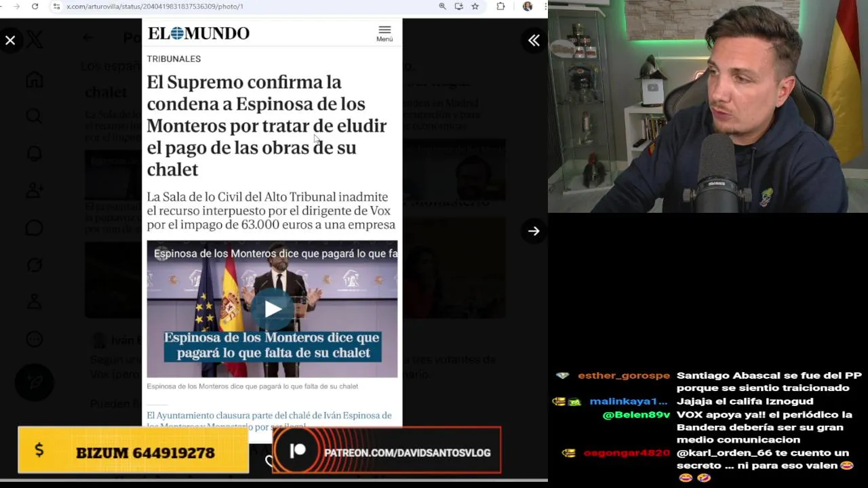Click the El Mundo logo in photo
Image resolution: width=868 pixels, height=488 pixels.
(x=199, y=33)
